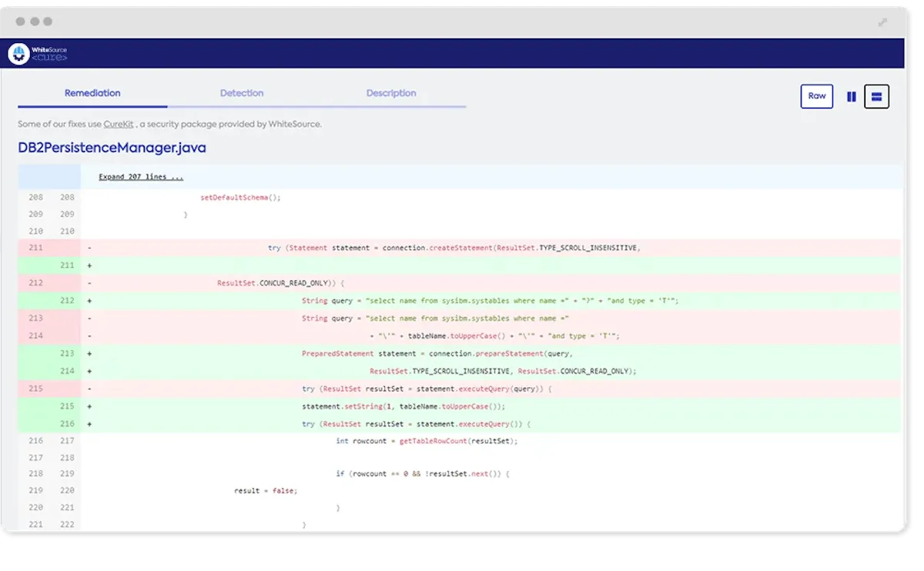This screenshot has height=571, width=924.
Task: Open the Raw view
Action: point(817,96)
